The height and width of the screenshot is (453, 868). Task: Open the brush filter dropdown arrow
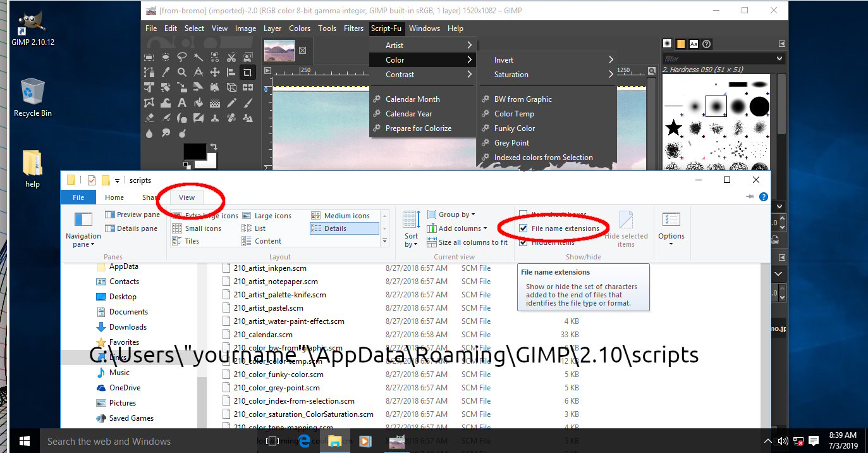pos(779,58)
